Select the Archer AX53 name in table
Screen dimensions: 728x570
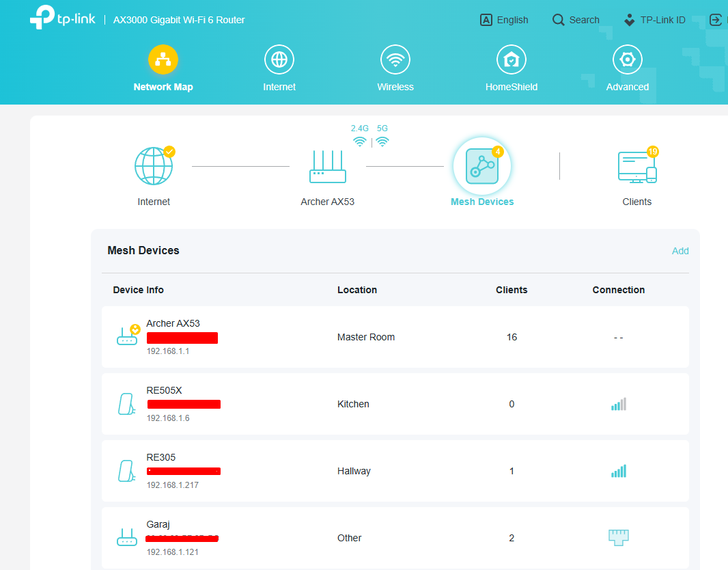173,323
